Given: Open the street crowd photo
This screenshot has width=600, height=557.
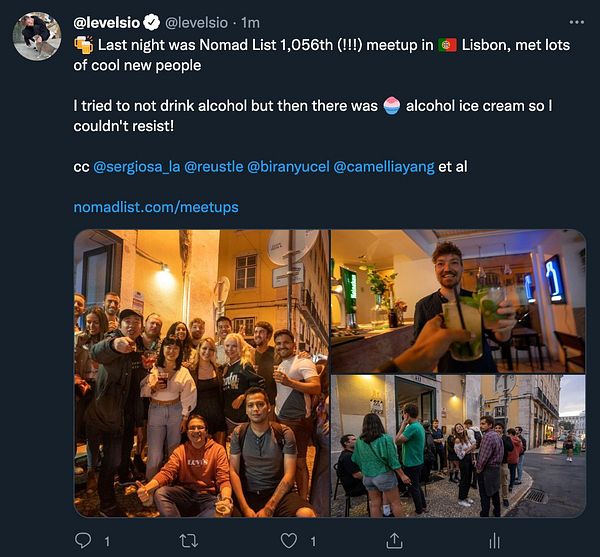Looking at the screenshot, I should pos(458,446).
